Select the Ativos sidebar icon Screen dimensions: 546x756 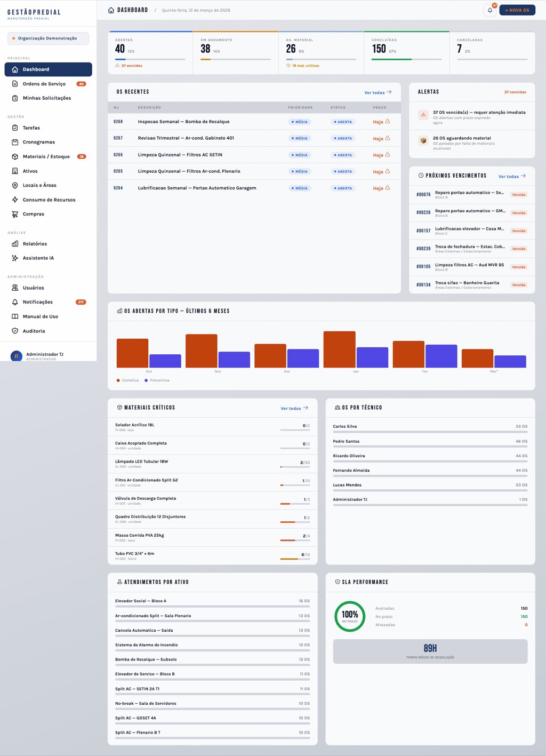(14, 171)
